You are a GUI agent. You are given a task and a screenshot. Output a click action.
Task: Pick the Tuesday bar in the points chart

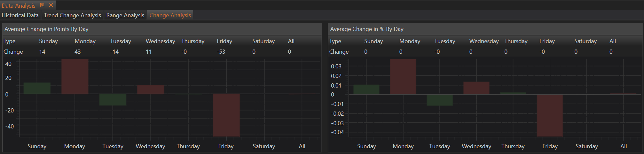pyautogui.click(x=113, y=100)
